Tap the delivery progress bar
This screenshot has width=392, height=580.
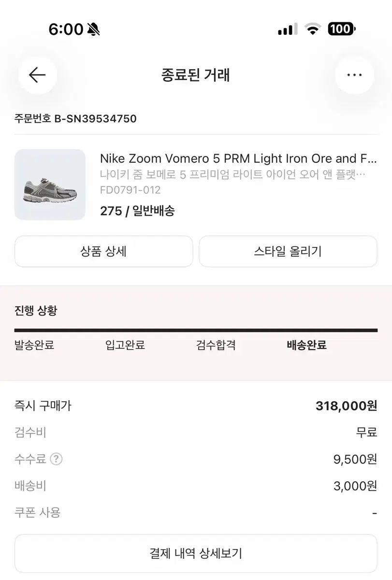[x=196, y=331]
